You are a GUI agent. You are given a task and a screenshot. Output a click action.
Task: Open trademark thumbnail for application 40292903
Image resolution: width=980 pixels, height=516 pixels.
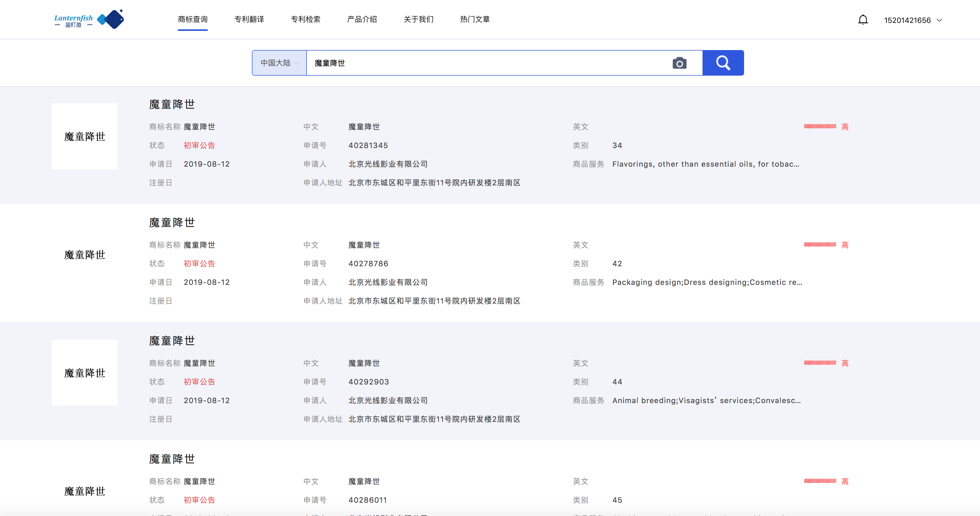(x=84, y=373)
